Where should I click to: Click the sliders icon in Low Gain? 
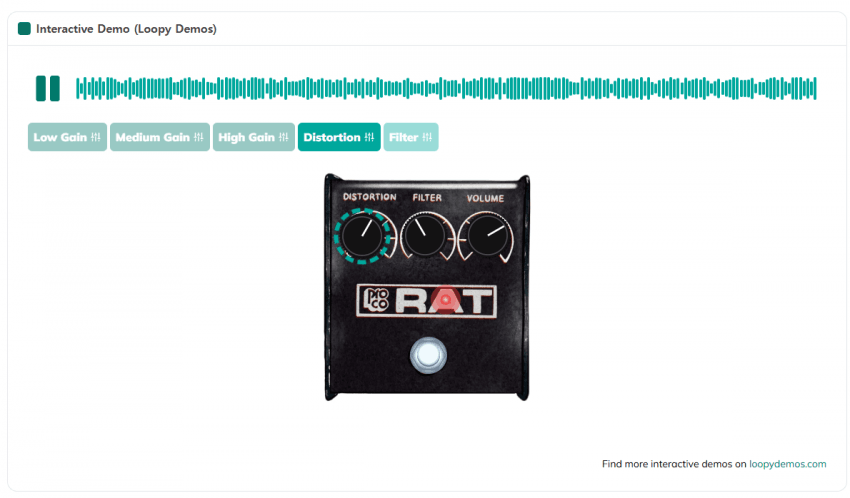click(96, 137)
